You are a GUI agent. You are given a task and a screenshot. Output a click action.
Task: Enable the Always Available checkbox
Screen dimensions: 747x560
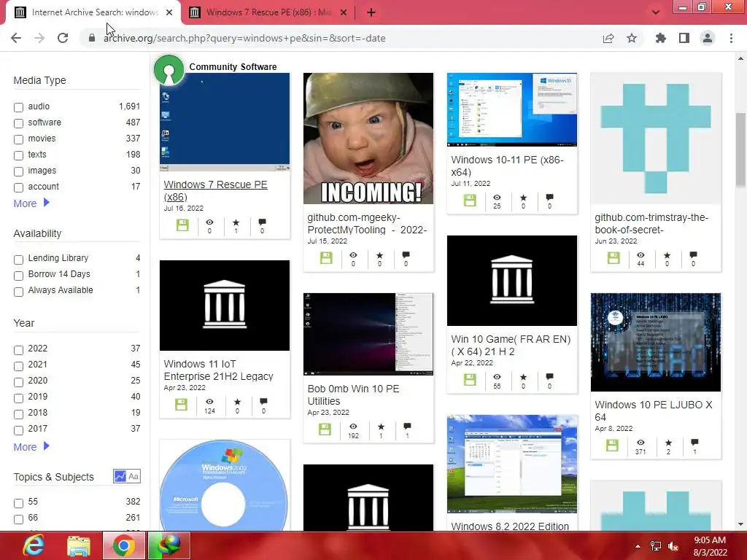coord(18,292)
